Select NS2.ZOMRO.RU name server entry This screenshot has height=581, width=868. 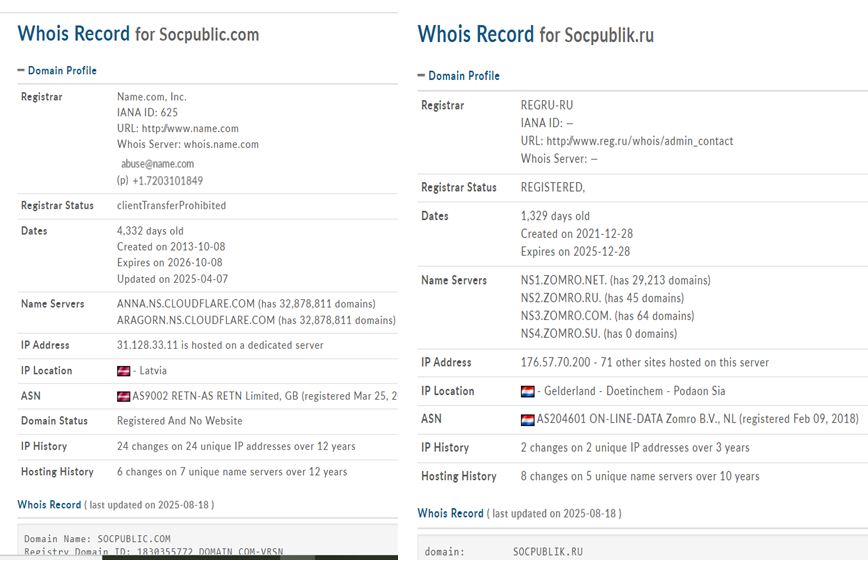tap(602, 298)
